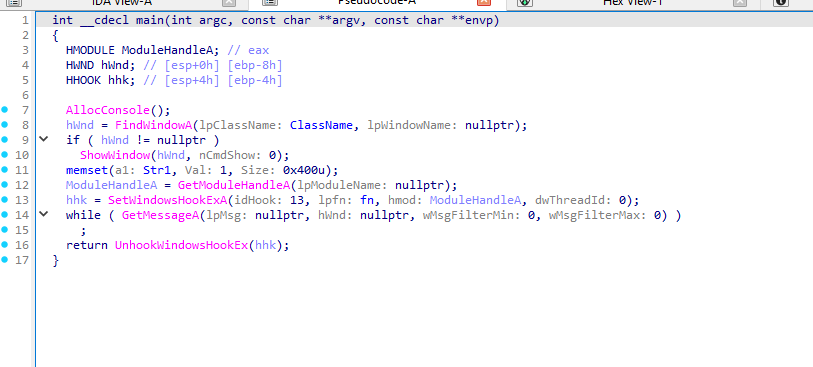This screenshot has height=367, width=813.
Task: Click hWnd assignment on line 8
Action: [80, 125]
